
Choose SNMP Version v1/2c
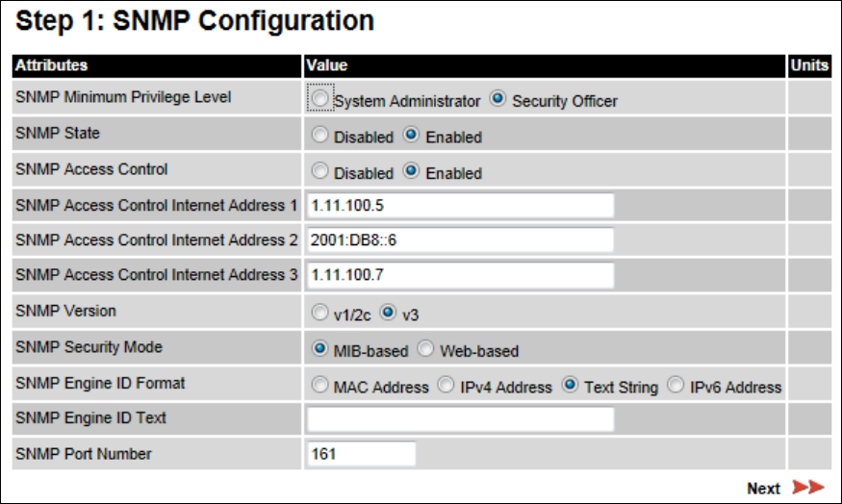click(319, 312)
